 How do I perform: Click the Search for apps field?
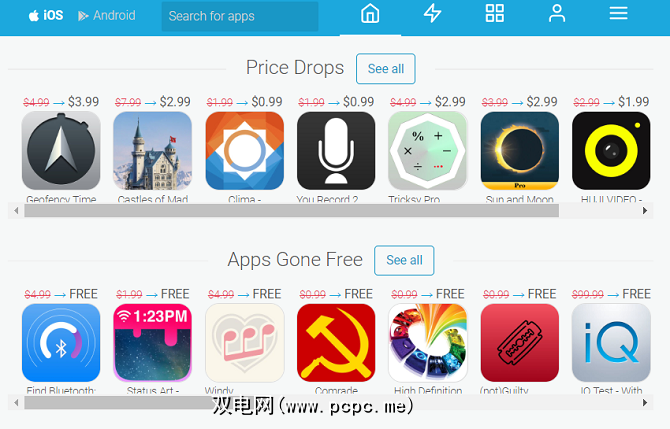point(240,16)
